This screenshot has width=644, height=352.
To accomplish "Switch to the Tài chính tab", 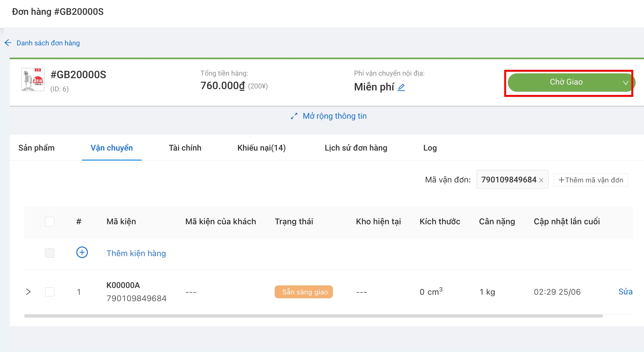I will point(185,148).
